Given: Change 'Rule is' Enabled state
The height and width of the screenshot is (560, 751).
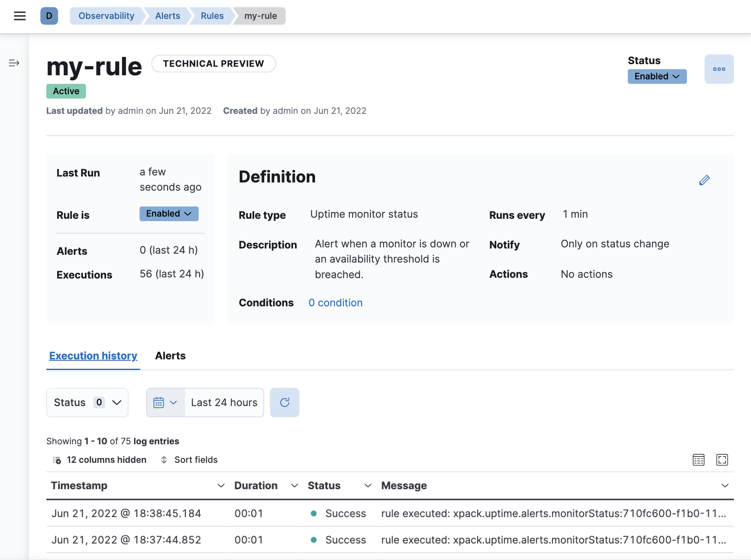Looking at the screenshot, I should 169,214.
